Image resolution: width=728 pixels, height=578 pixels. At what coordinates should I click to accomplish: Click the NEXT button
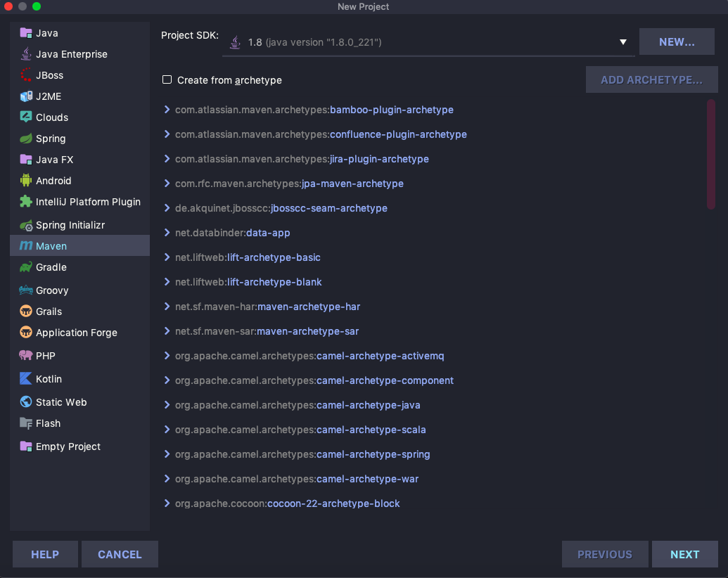[684, 554]
